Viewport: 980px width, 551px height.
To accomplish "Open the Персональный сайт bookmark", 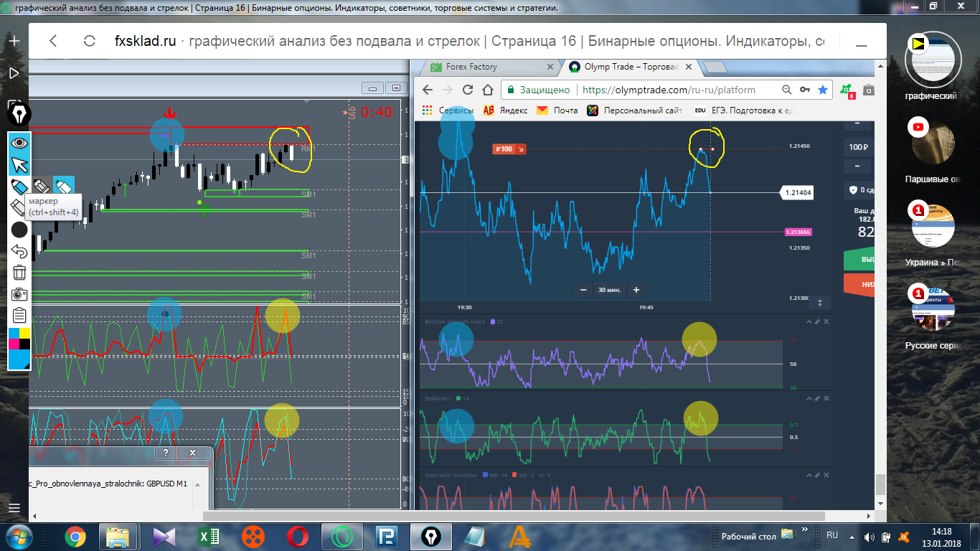I will 634,110.
